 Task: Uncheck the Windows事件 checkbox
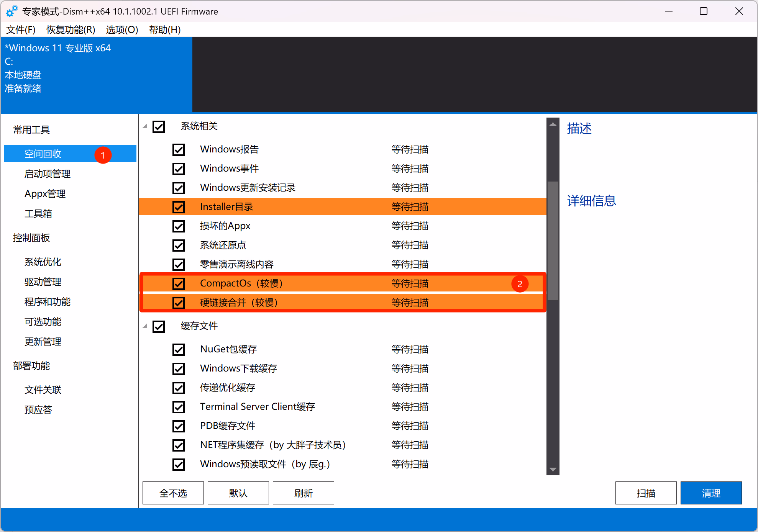tap(179, 169)
